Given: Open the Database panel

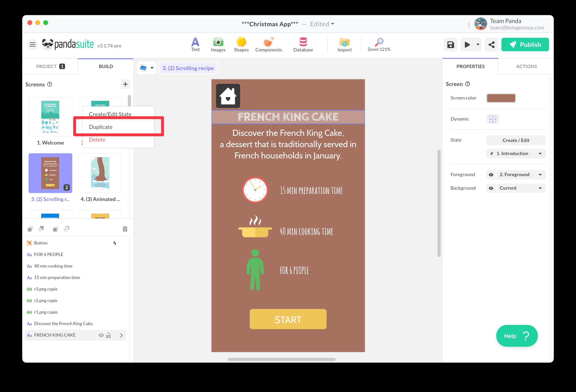Looking at the screenshot, I should pos(303,44).
